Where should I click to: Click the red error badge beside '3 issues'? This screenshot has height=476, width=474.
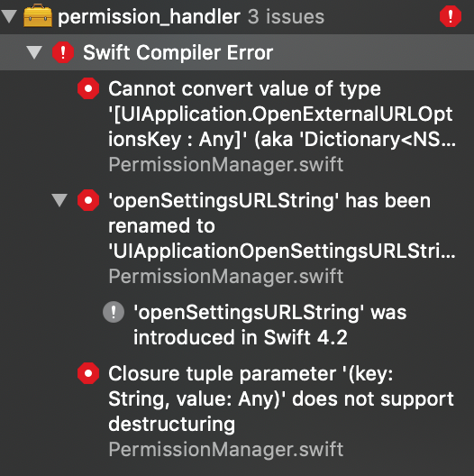(x=451, y=16)
